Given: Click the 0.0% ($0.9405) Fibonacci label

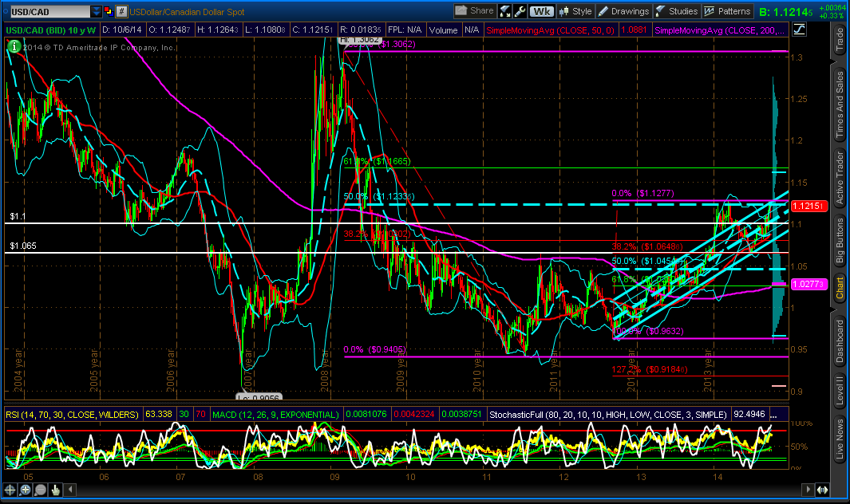Looking at the screenshot, I should [374, 349].
